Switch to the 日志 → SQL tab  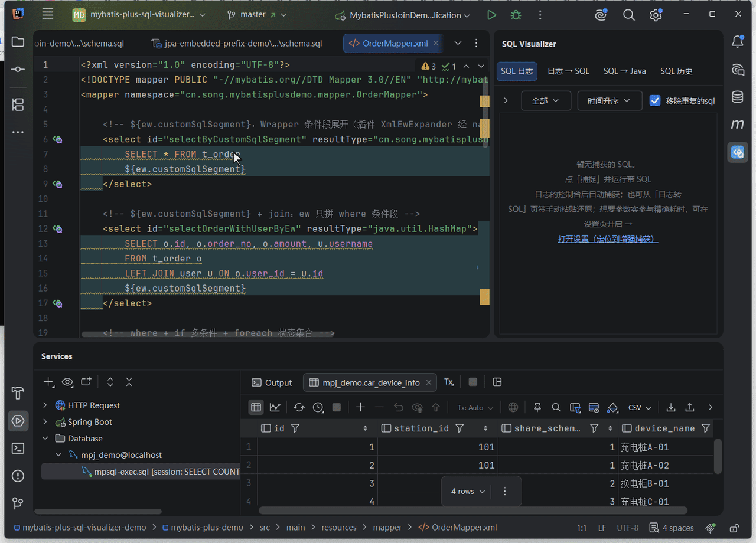point(568,71)
